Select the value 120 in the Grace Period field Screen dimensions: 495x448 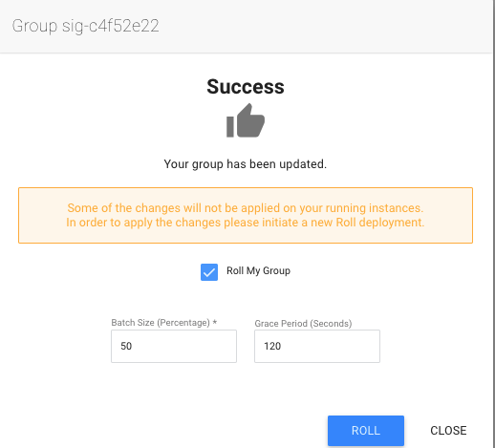(272, 346)
